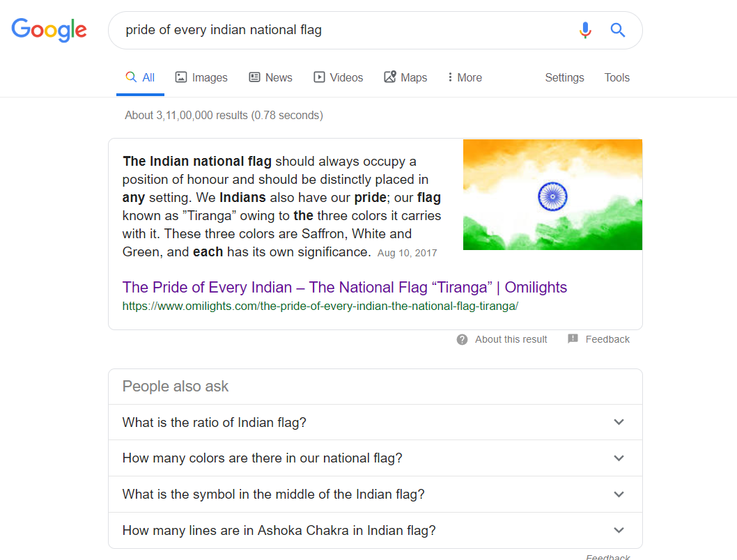Click the 'About this result' link
Screen dimensions: 737x560
pyautogui.click(x=511, y=339)
